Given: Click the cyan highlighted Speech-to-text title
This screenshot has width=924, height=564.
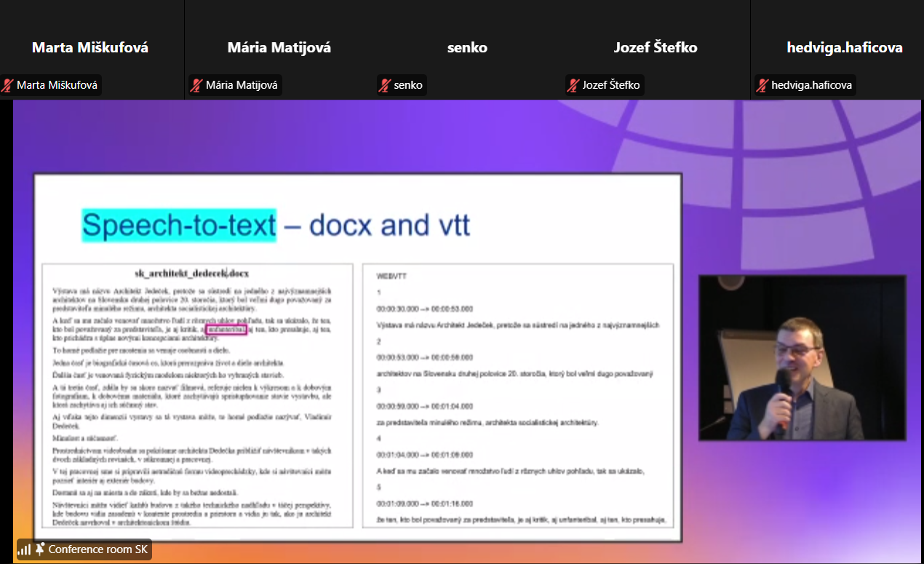Looking at the screenshot, I should coord(179,226).
